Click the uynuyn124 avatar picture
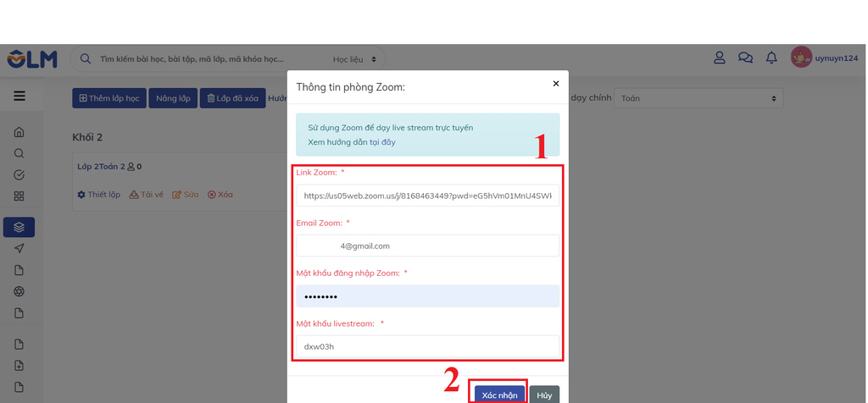This screenshot has width=868, height=403. tap(801, 58)
